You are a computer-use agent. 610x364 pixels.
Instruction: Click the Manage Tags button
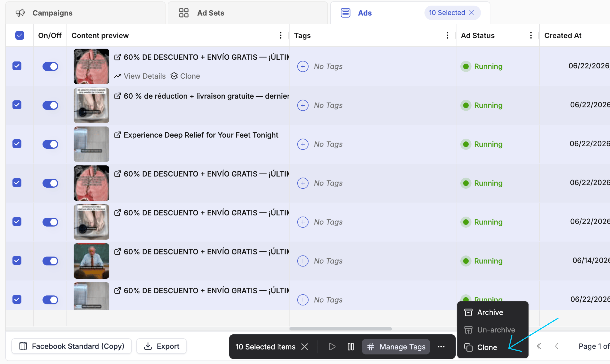tap(396, 347)
